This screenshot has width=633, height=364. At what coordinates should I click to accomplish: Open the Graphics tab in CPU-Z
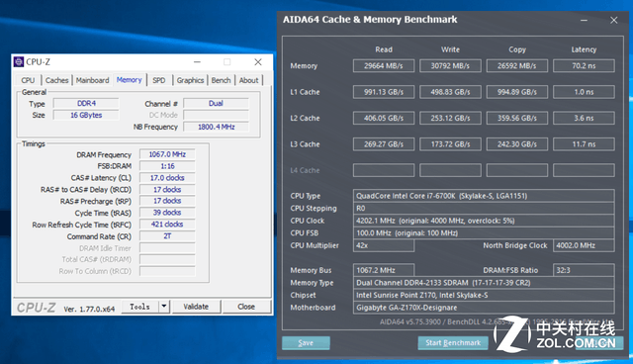(190, 80)
